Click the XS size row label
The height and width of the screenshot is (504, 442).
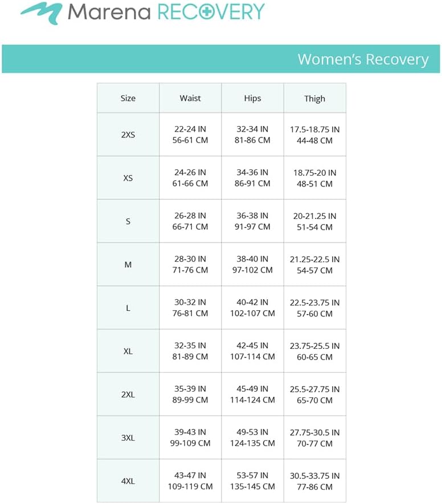click(128, 178)
